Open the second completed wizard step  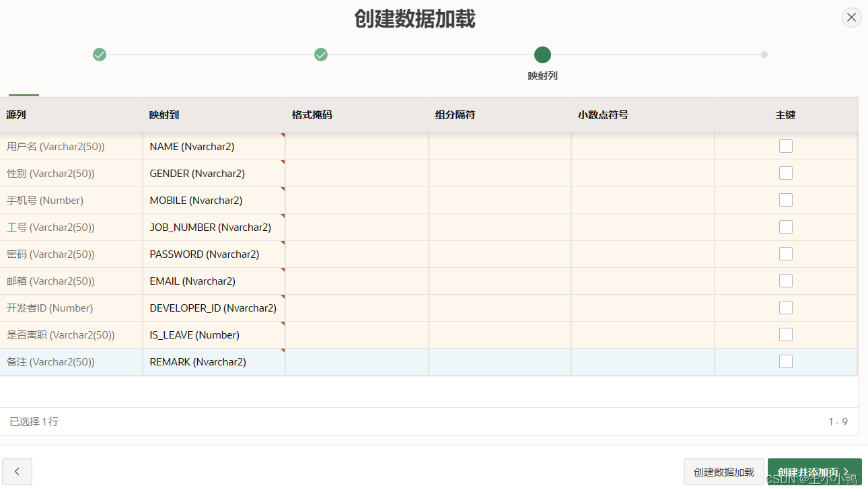coord(321,55)
